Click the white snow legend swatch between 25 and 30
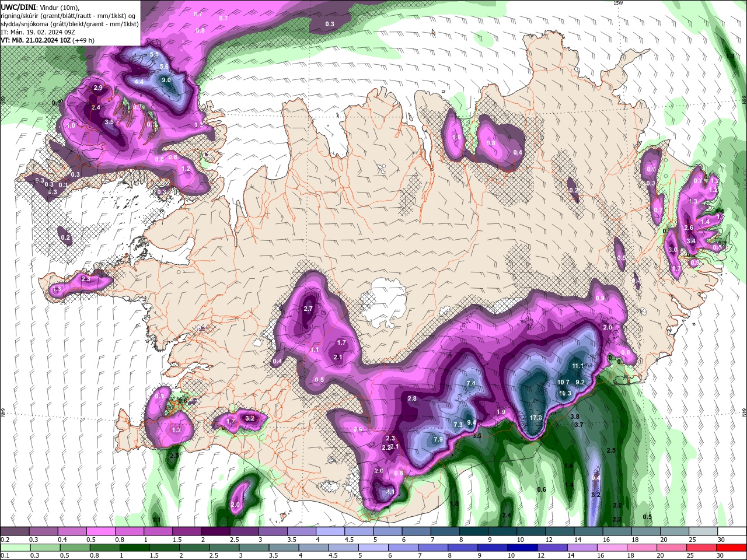747x560 pixels. point(703,531)
